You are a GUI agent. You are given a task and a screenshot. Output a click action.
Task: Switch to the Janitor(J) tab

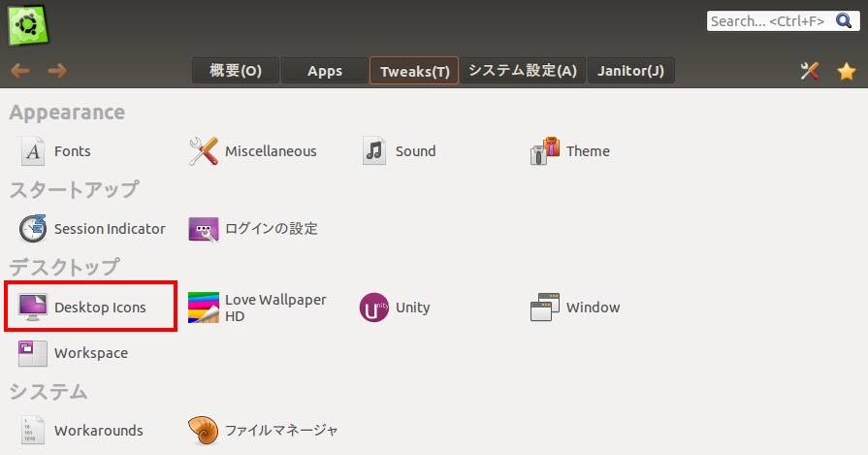[630, 71]
